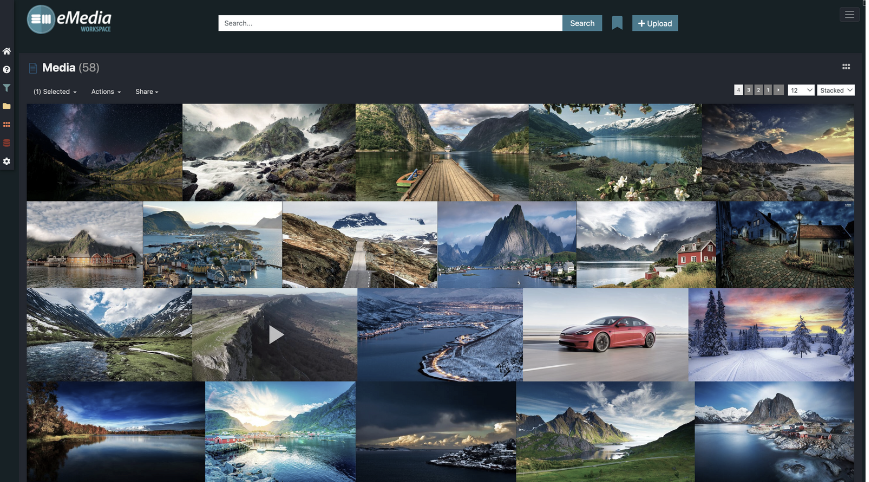Select the snowy city night aerial thumbnail
Image resolution: width=869 pixels, height=482 pixels.
point(440,335)
